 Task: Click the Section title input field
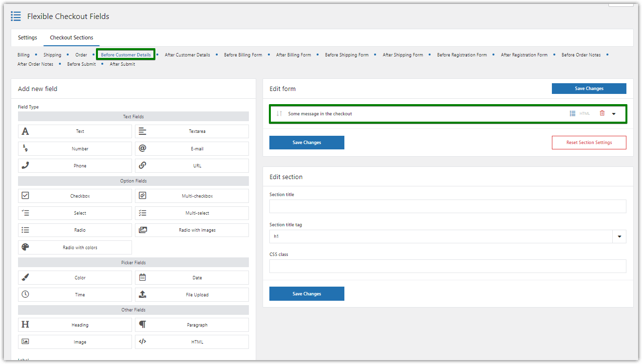click(x=448, y=206)
